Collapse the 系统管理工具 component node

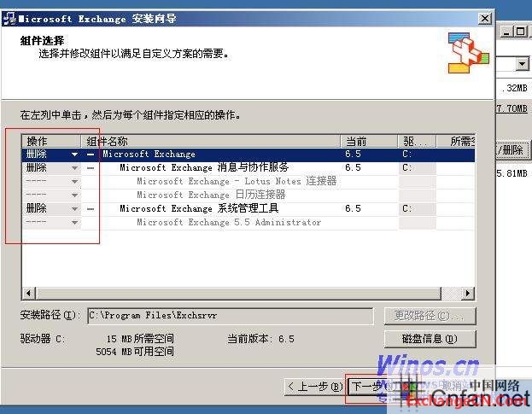pyautogui.click(x=91, y=209)
